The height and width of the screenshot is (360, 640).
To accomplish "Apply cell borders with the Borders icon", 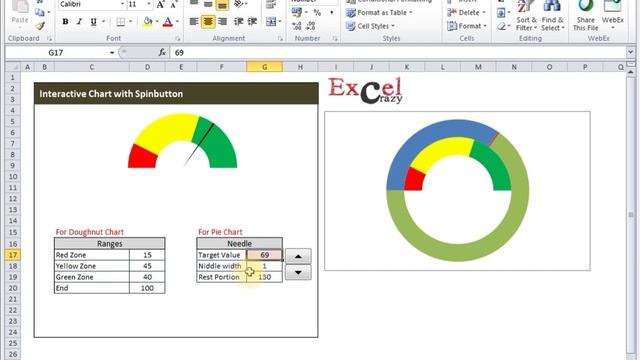I will pos(120,22).
